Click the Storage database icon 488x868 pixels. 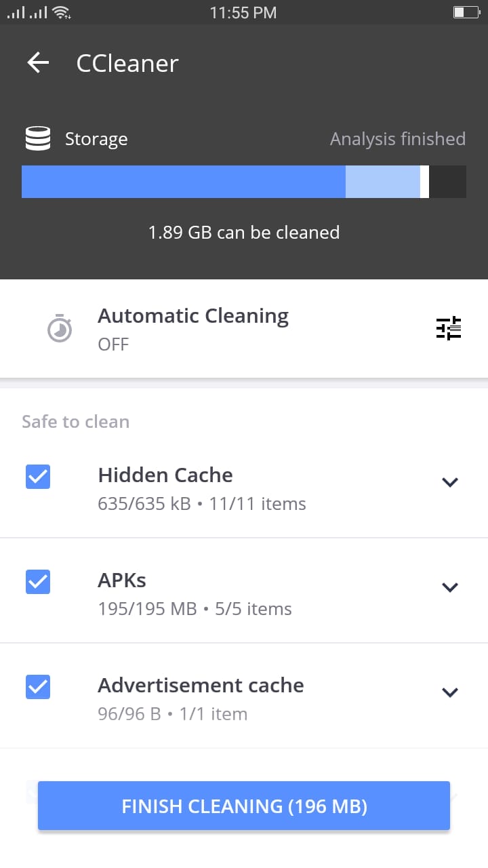[x=38, y=139]
